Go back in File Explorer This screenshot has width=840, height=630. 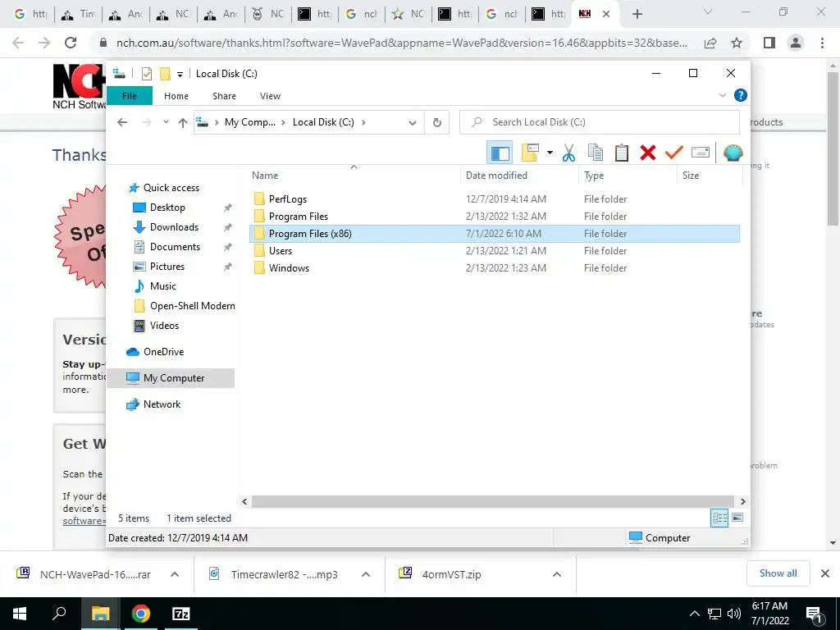point(122,122)
